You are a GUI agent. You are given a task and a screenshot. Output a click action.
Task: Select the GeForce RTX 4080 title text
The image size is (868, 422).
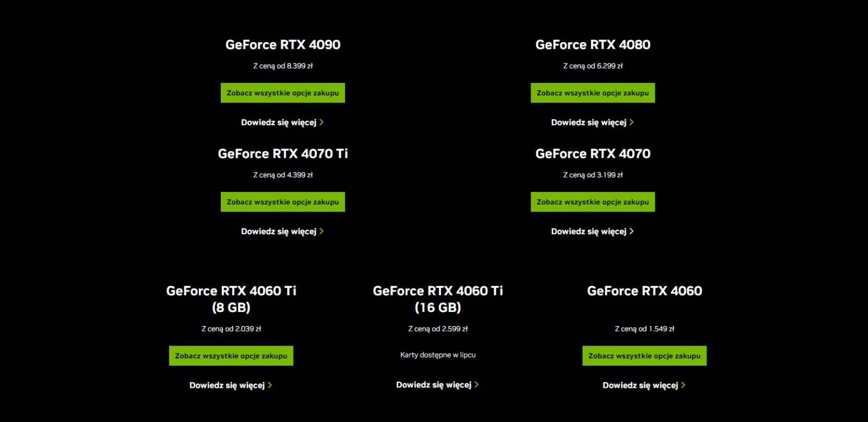[592, 45]
